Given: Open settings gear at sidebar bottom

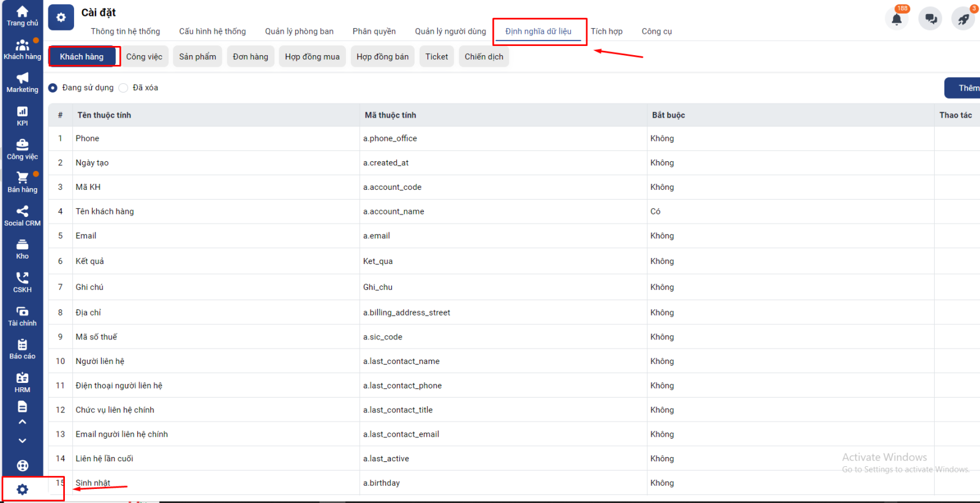Looking at the screenshot, I should tap(23, 489).
